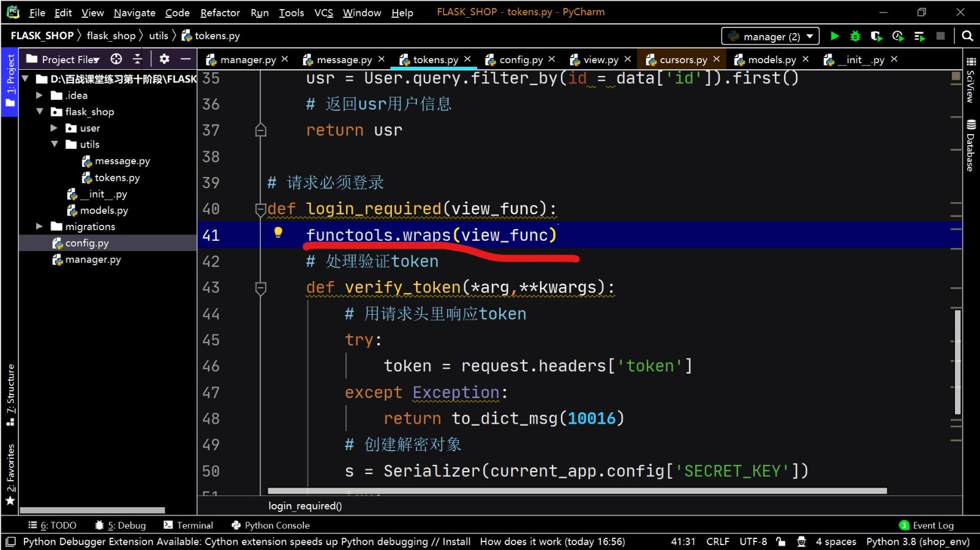Start debugging with the bug icon
The height and width of the screenshot is (550, 980).
point(855,36)
